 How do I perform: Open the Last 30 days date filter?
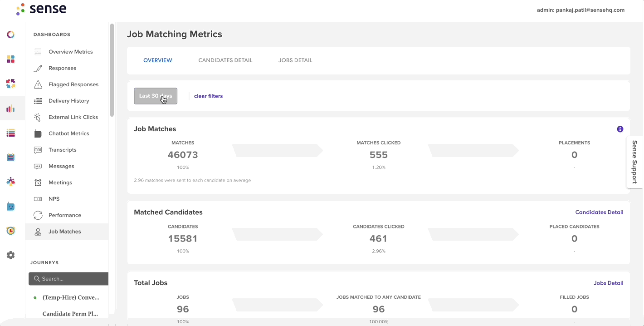(x=156, y=96)
